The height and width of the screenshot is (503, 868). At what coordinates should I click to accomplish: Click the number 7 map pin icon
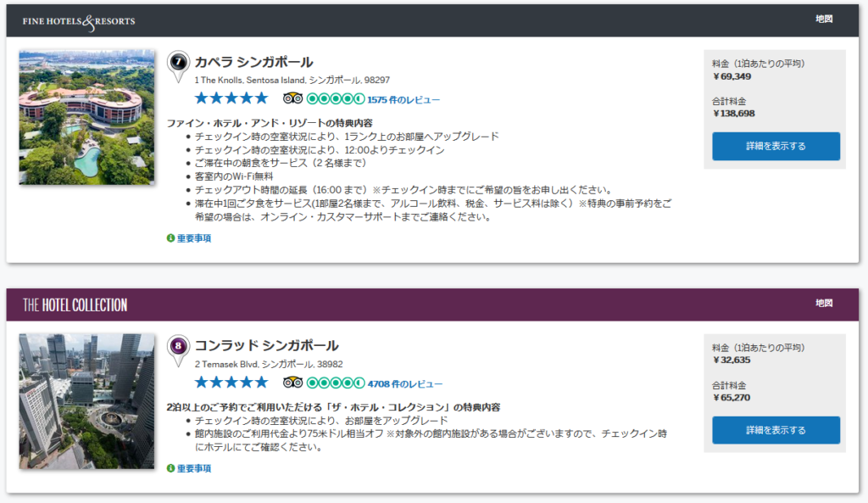[178, 64]
